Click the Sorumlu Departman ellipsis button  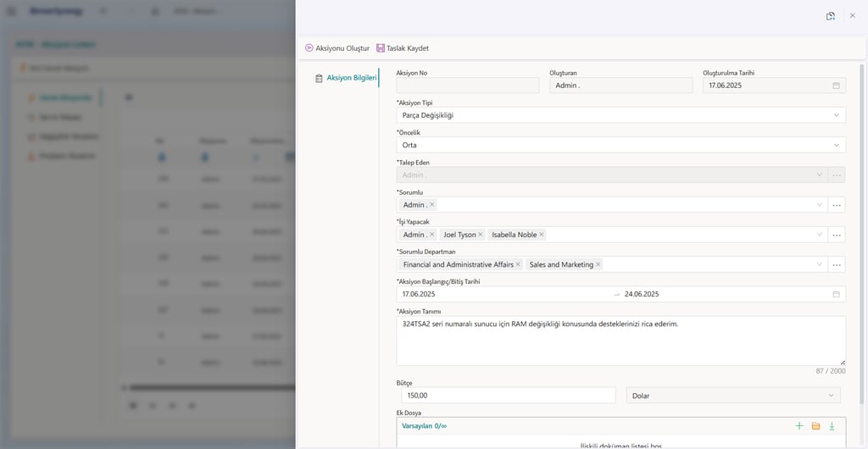837,265
